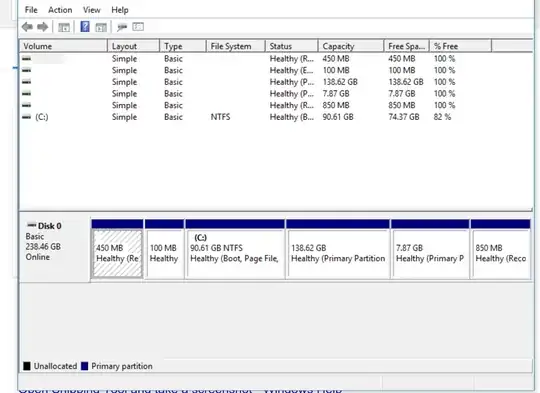Sort by the Free Space column header

tap(407, 46)
